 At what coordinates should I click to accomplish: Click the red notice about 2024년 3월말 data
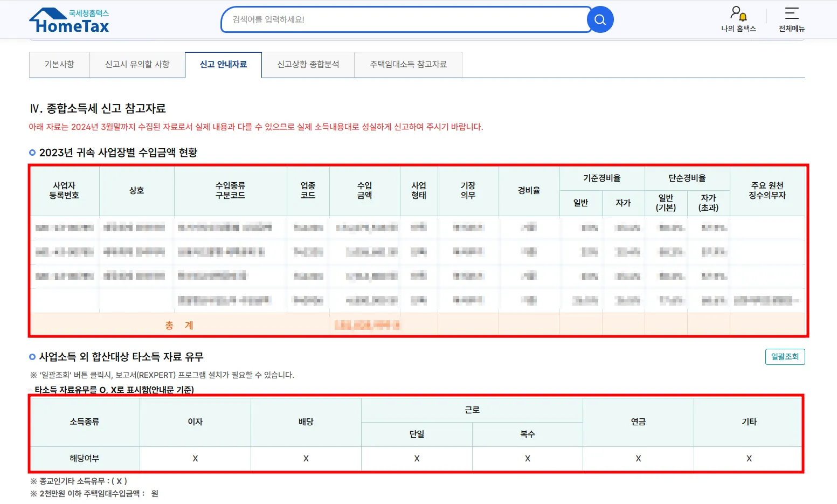(x=256, y=127)
